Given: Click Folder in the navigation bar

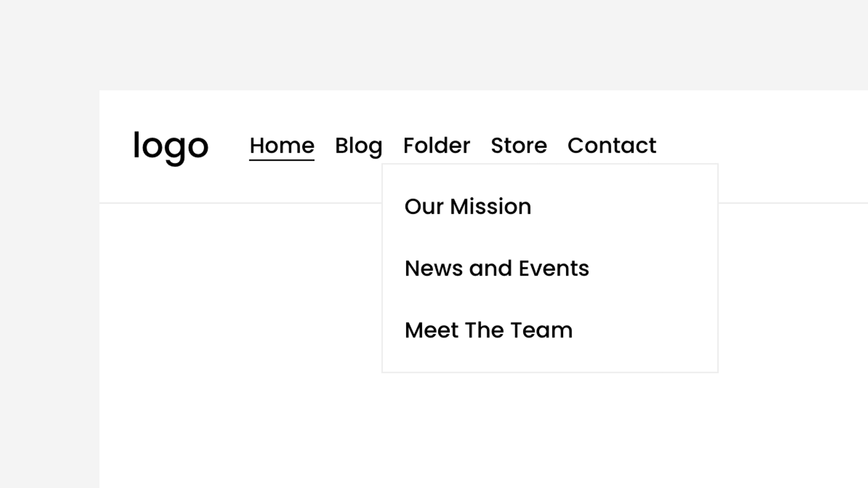Looking at the screenshot, I should (x=437, y=145).
